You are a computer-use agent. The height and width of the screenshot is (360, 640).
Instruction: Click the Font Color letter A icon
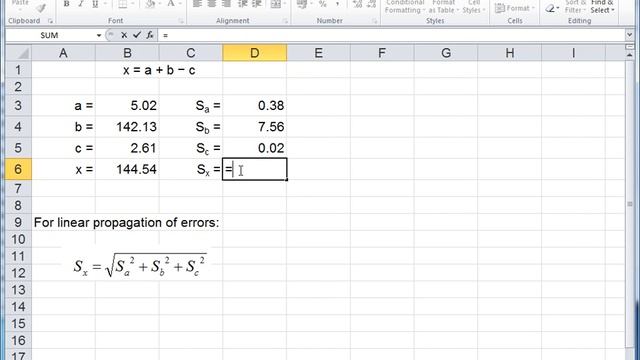pyautogui.click(x=171, y=4)
